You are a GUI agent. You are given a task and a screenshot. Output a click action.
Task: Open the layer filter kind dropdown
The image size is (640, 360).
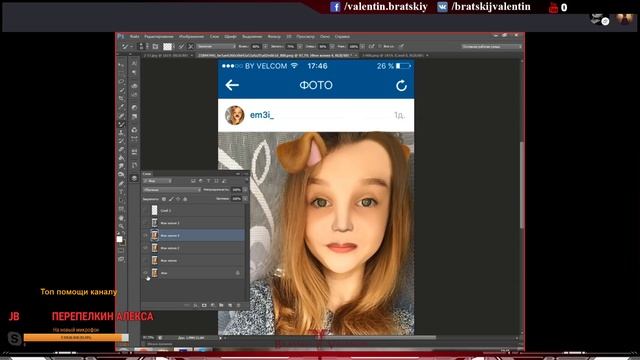pos(158,180)
